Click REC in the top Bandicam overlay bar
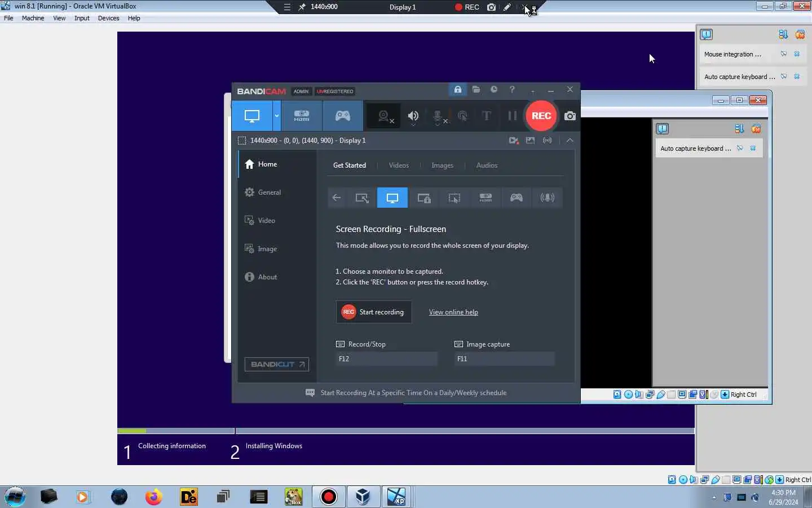812x508 pixels. [467, 7]
